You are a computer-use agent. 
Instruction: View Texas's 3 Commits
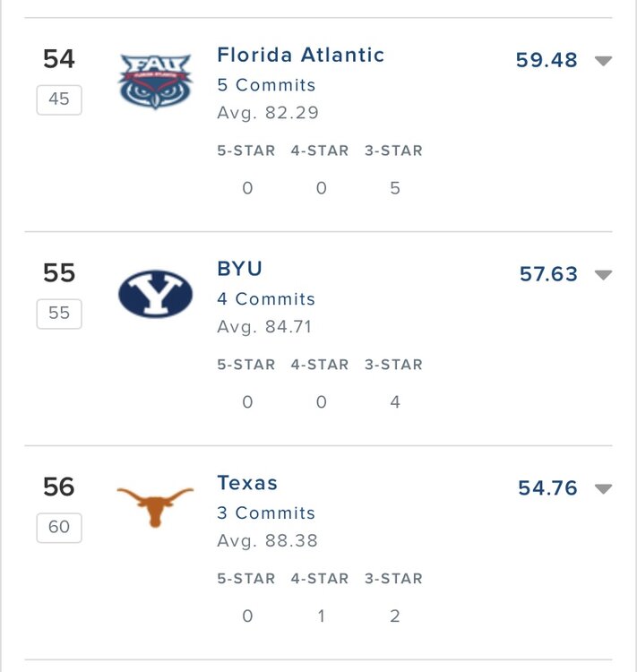pyautogui.click(x=266, y=513)
